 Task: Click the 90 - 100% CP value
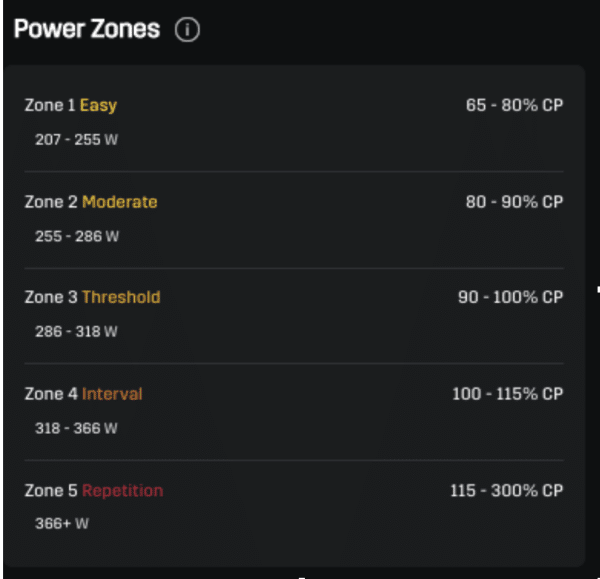pyautogui.click(x=510, y=297)
